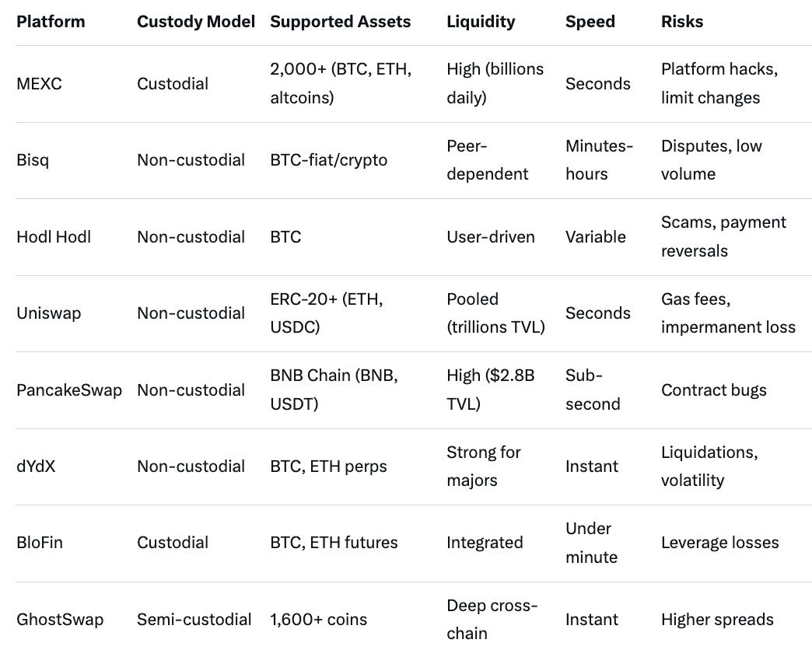Click the Liquidity column header
Viewport: 812px width, 650px height.
(x=481, y=22)
